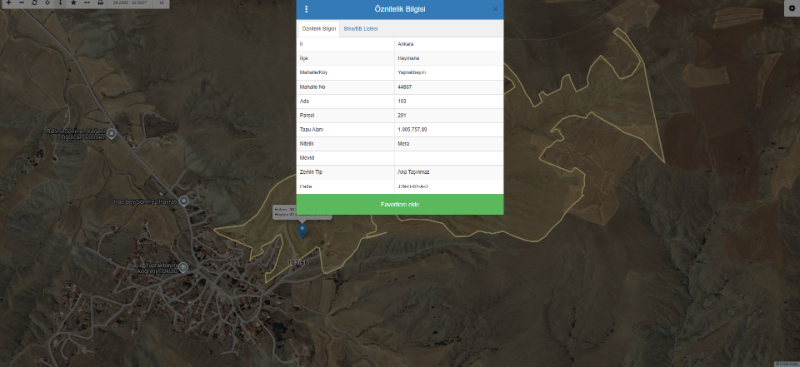
Task: Click the zoom level field in toolbar
Action: point(161,3)
